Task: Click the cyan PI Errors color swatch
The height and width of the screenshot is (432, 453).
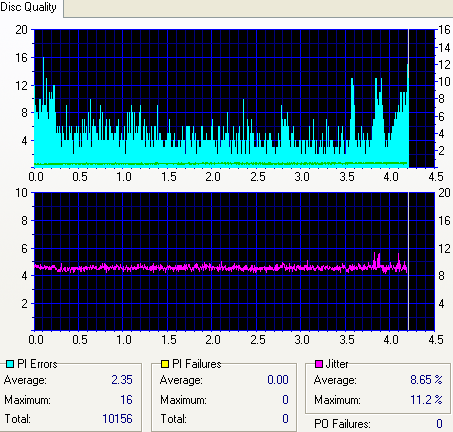Action: [10, 364]
